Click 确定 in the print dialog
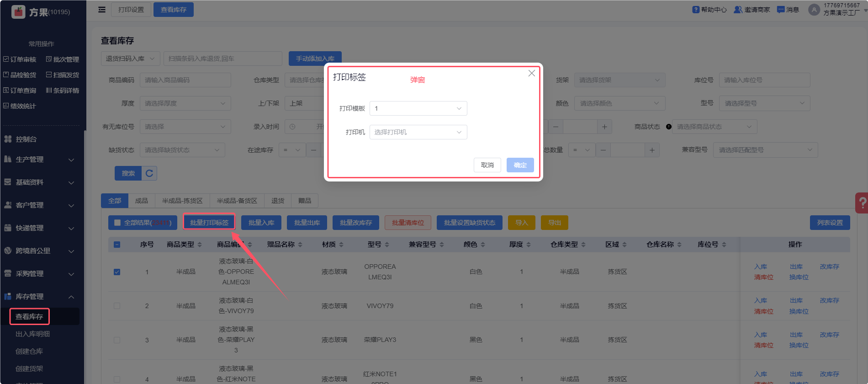Viewport: 868px width, 384px height. pyautogui.click(x=520, y=165)
